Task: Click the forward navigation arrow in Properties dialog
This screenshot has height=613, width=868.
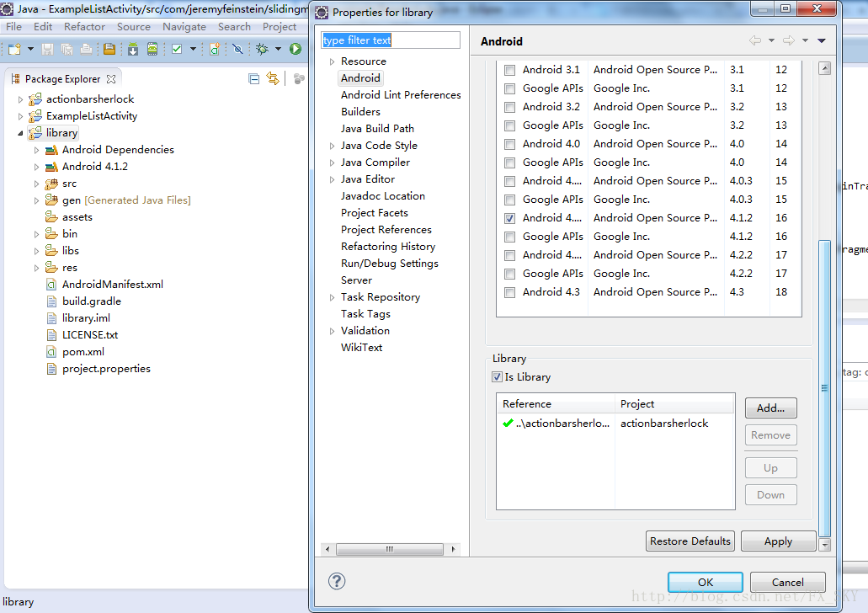Action: (789, 40)
